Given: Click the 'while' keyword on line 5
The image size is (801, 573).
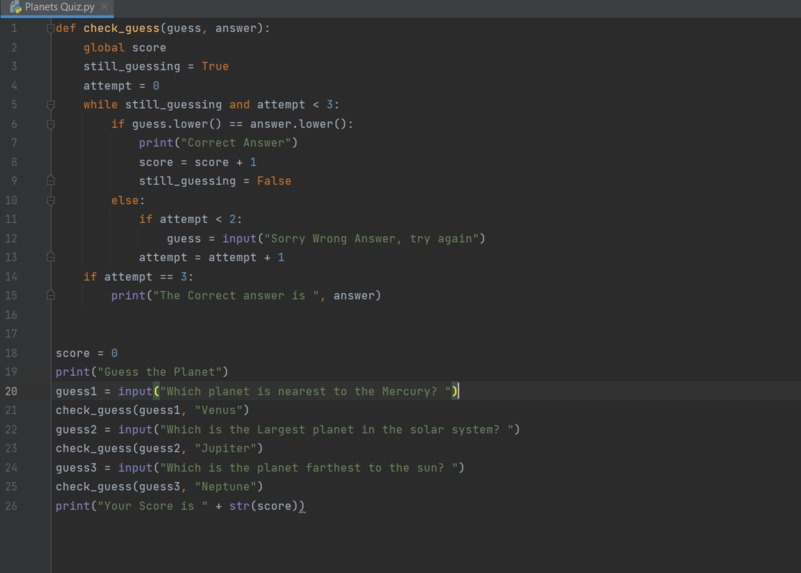Looking at the screenshot, I should 100,105.
